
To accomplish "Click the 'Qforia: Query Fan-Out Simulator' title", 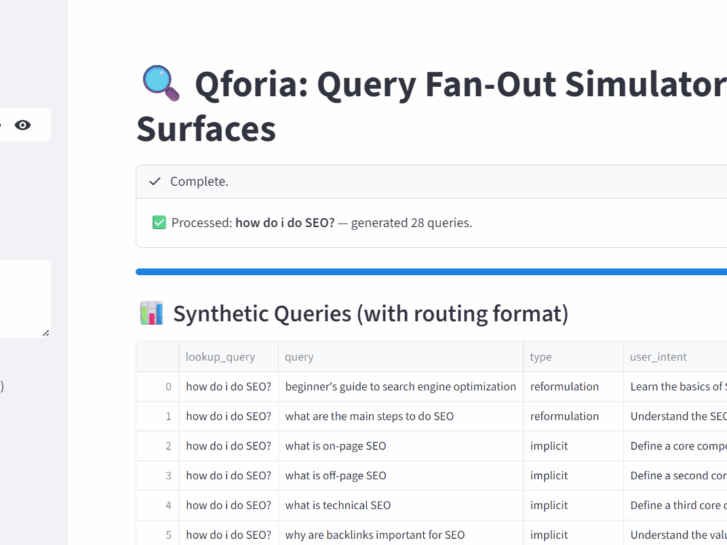I will pos(461,84).
